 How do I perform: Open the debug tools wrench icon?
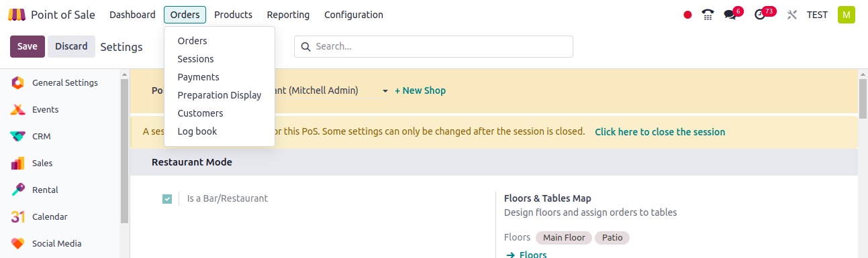pos(791,15)
